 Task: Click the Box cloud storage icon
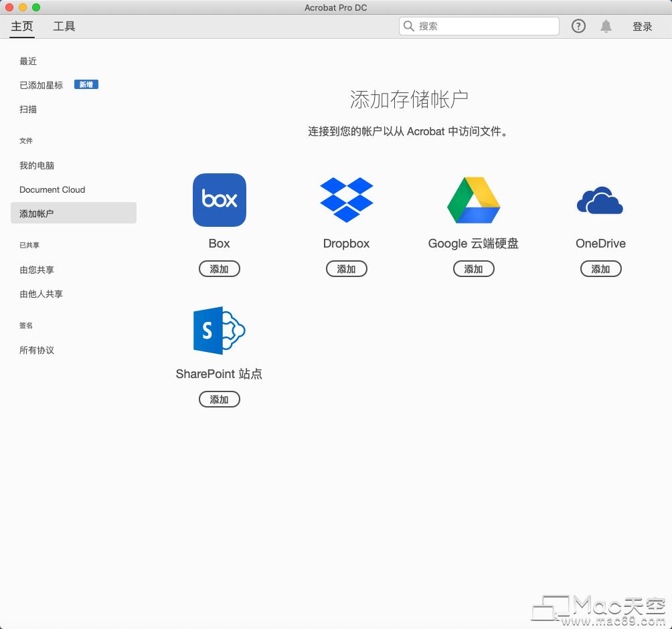pyautogui.click(x=219, y=199)
